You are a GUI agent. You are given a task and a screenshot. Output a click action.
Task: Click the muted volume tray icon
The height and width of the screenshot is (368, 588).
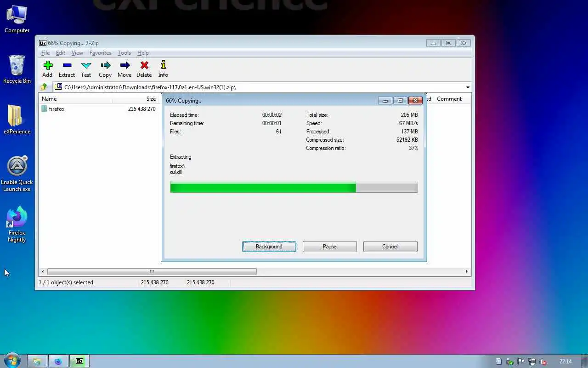(543, 362)
